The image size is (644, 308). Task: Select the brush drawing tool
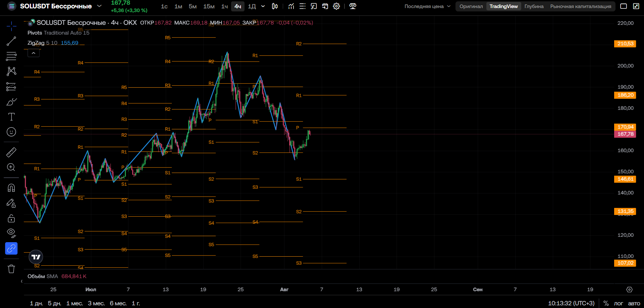[11, 102]
